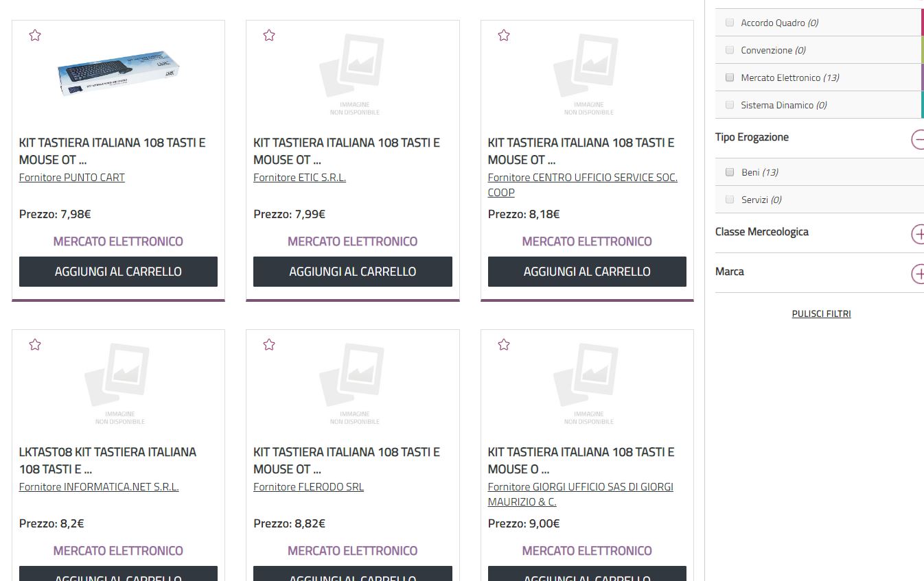
Task: Open the PUNTO CART keyboard box thumbnail
Action: [119, 73]
